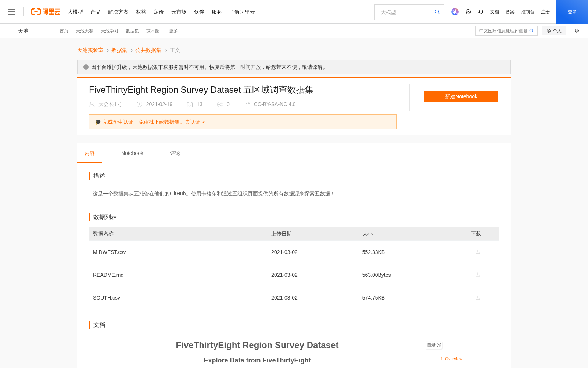Click 权益 in the top navigation

pyautogui.click(x=141, y=12)
